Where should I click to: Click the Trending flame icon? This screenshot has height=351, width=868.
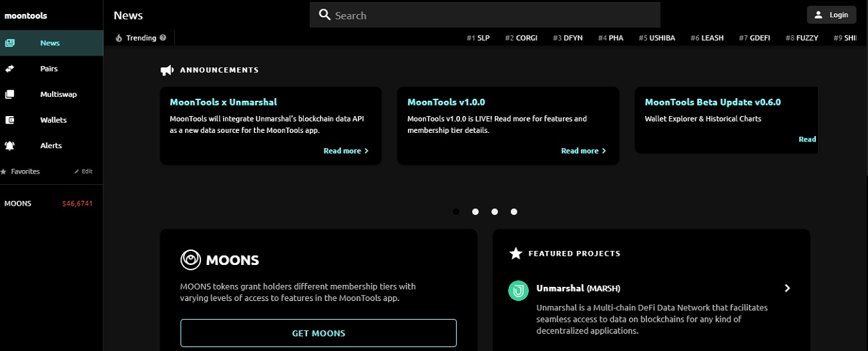[119, 38]
